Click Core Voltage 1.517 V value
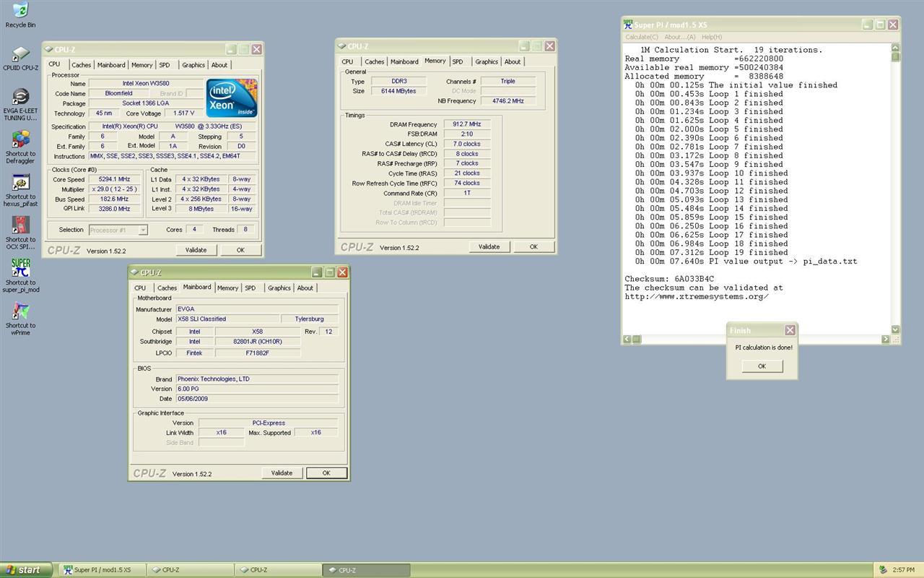The width and height of the screenshot is (924, 578). (x=183, y=113)
